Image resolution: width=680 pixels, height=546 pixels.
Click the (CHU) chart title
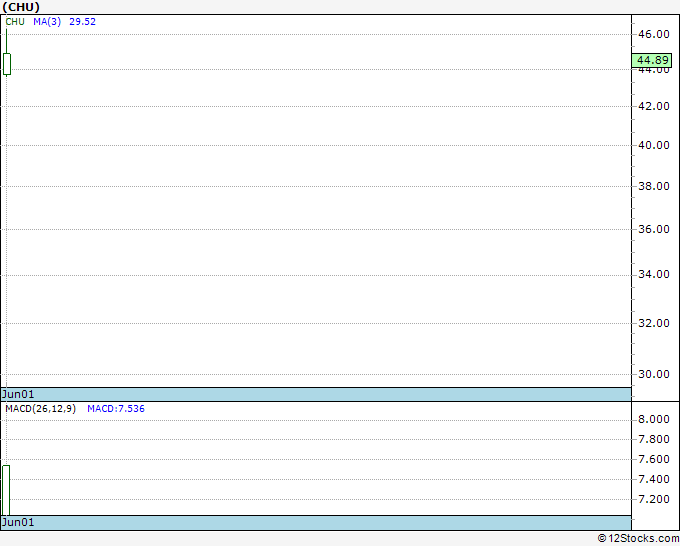point(21,7)
